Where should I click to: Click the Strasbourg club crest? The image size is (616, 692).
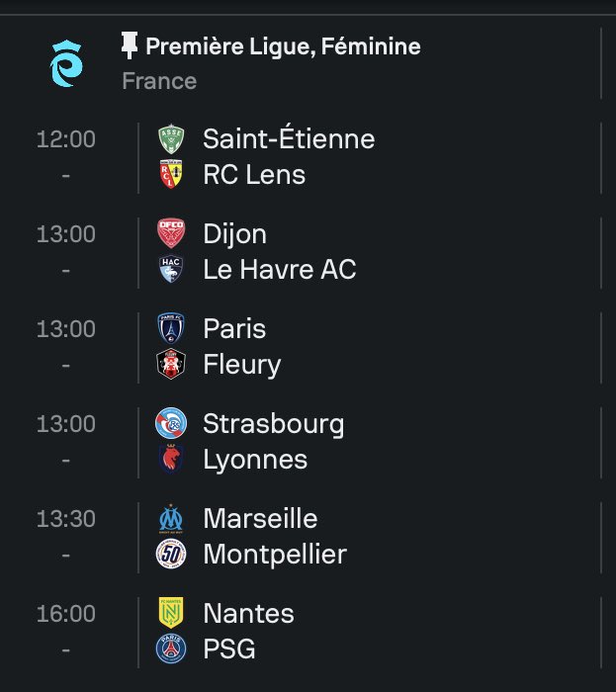[x=171, y=424]
